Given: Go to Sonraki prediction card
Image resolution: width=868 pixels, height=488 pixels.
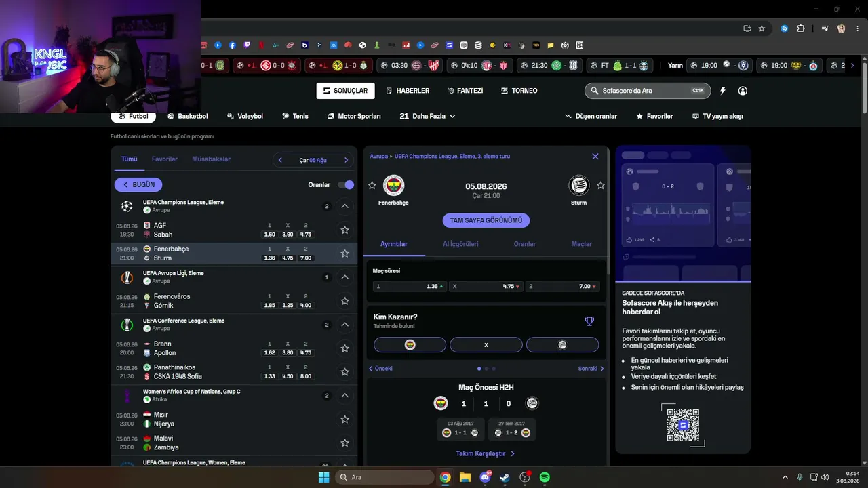Looking at the screenshot, I should pos(591,369).
